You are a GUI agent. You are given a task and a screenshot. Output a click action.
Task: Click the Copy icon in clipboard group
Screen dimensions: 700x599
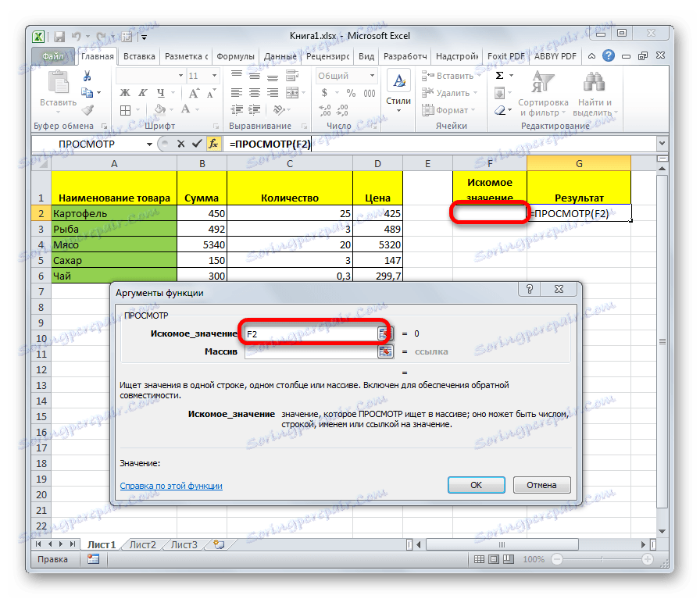click(87, 93)
